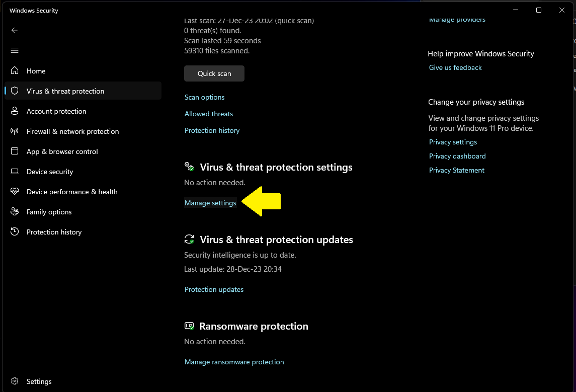Screen dimensions: 576x392
Task: Click the Home house icon
Action: [15, 71]
